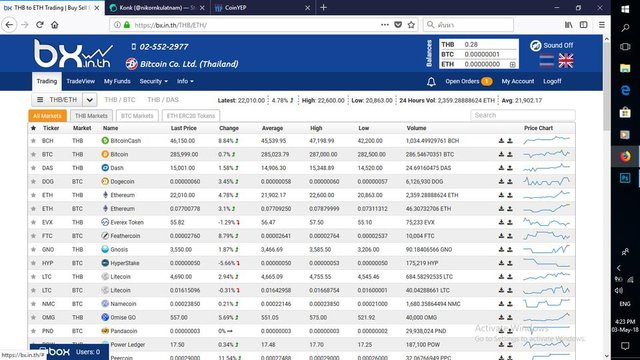Switch language with the Thai flag
This screenshot has width=640, height=360.
pyautogui.click(x=547, y=61)
